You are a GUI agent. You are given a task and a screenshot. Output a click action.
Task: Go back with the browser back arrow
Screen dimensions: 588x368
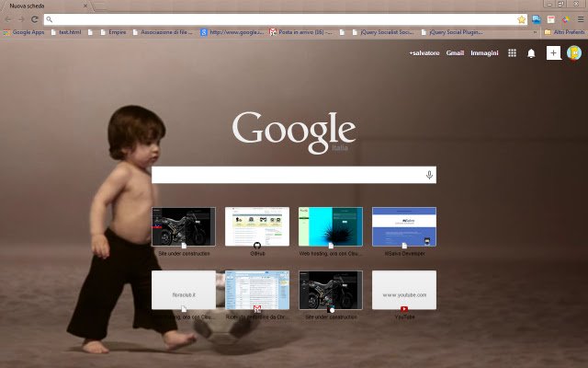coord(8,19)
